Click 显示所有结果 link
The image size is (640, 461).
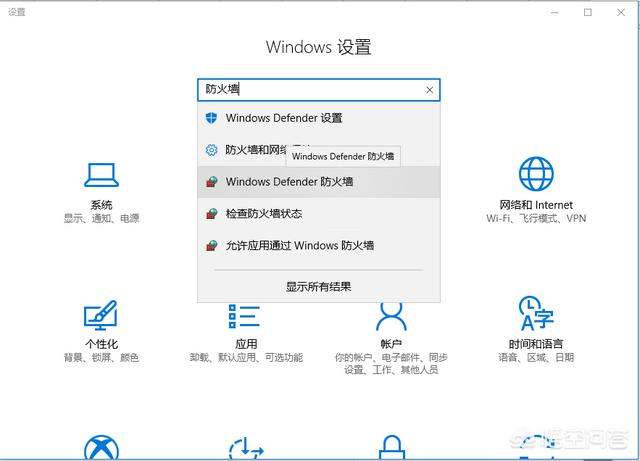click(x=318, y=287)
